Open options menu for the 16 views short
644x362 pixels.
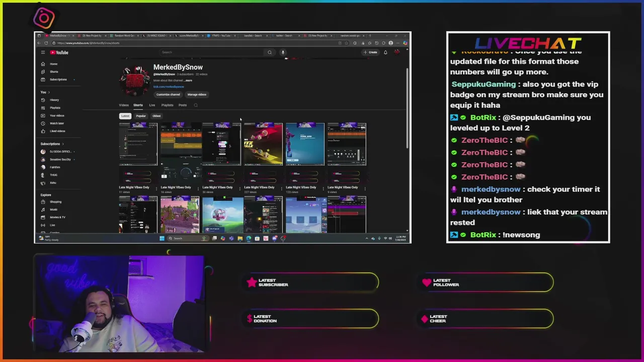tap(198, 188)
